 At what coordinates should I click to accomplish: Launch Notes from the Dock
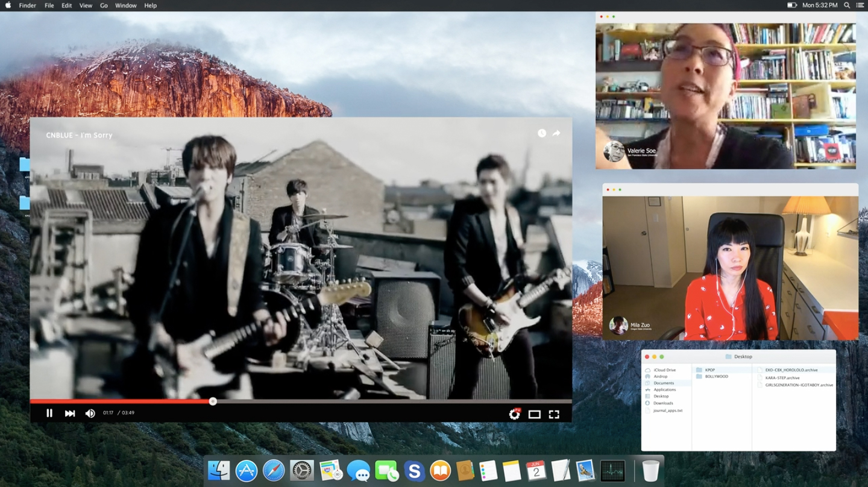512,470
